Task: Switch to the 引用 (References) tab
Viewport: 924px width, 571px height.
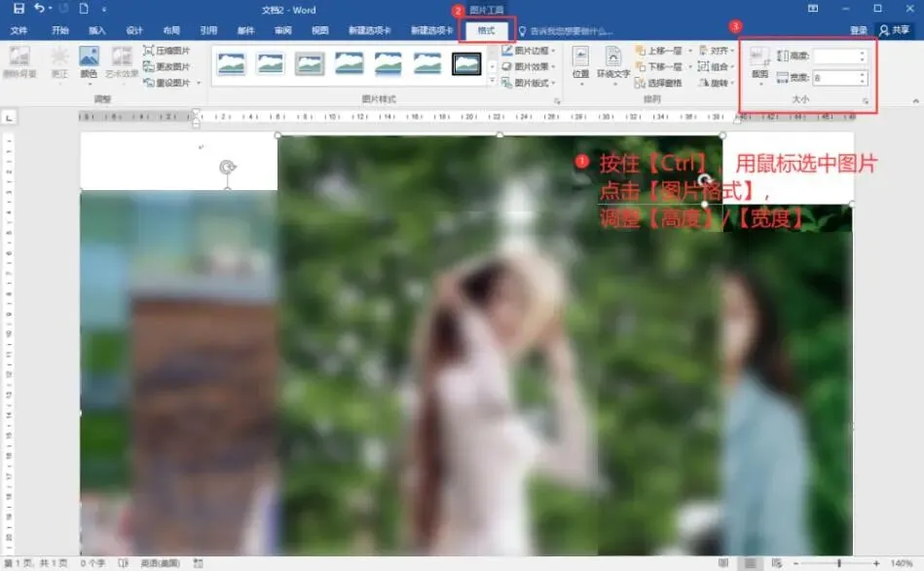Action: click(208, 30)
